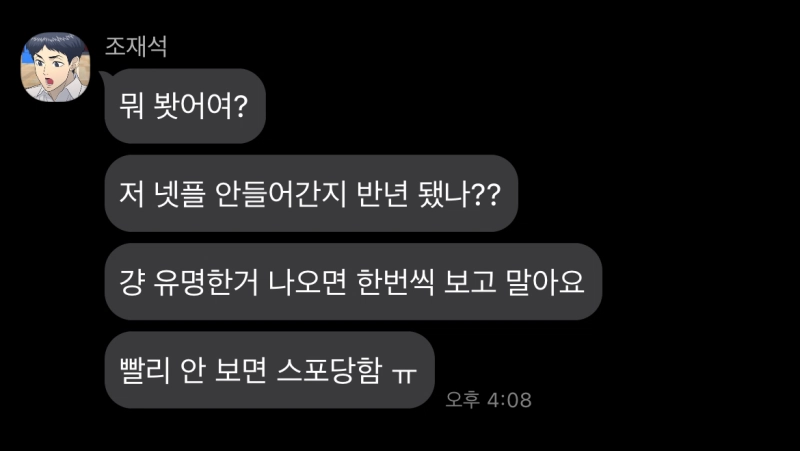Click the 'ㅠ' character ending the last message
Screen dimensions: 800x451
tap(404, 373)
